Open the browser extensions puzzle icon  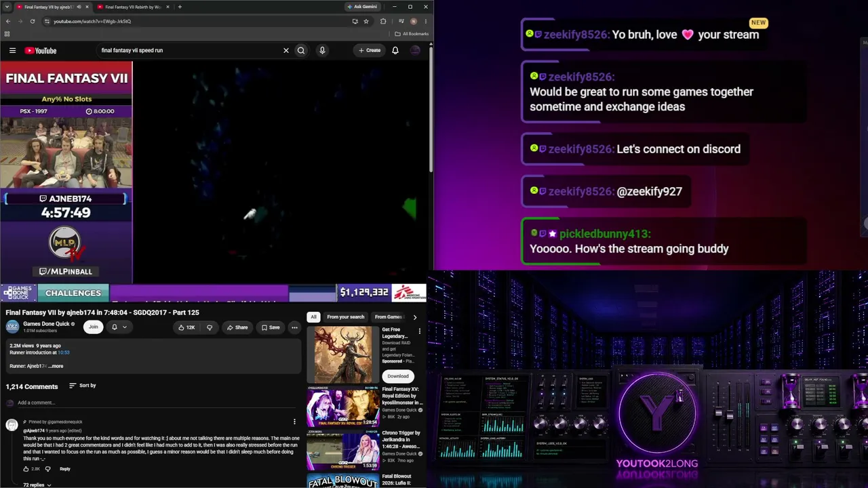(x=383, y=21)
